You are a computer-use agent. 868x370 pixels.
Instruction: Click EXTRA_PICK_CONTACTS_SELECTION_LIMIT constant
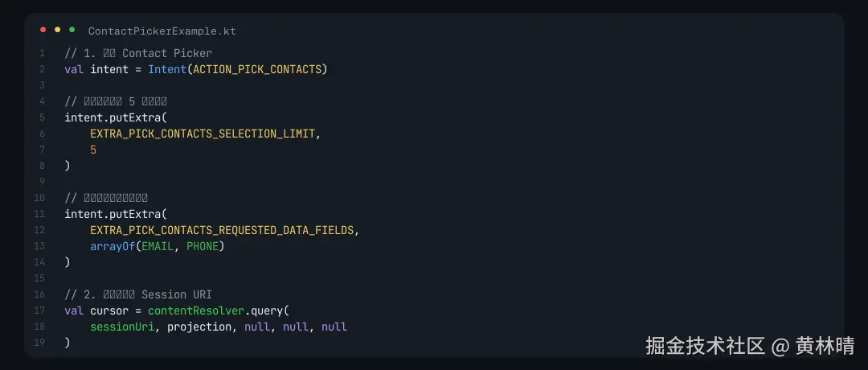[x=203, y=134]
